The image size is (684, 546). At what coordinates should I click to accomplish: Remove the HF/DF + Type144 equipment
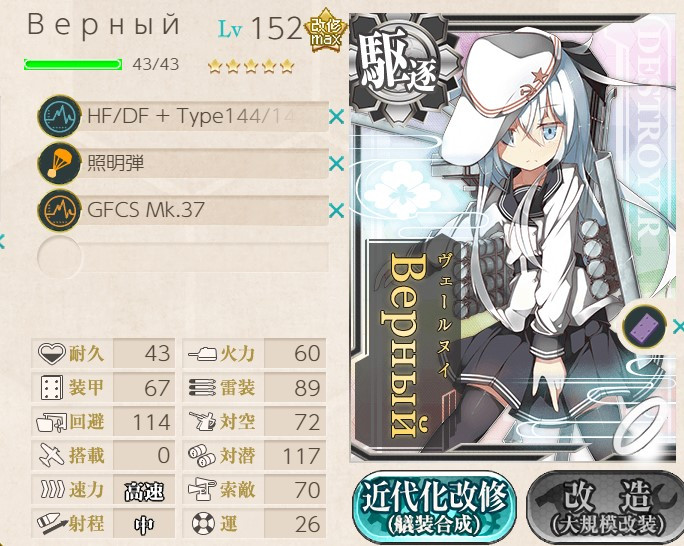(336, 117)
